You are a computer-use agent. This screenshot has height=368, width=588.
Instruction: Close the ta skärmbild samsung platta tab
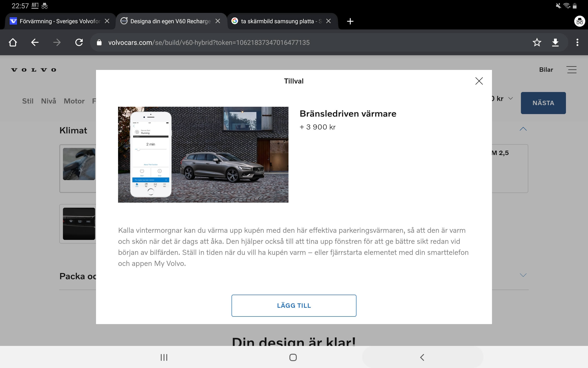tap(328, 21)
